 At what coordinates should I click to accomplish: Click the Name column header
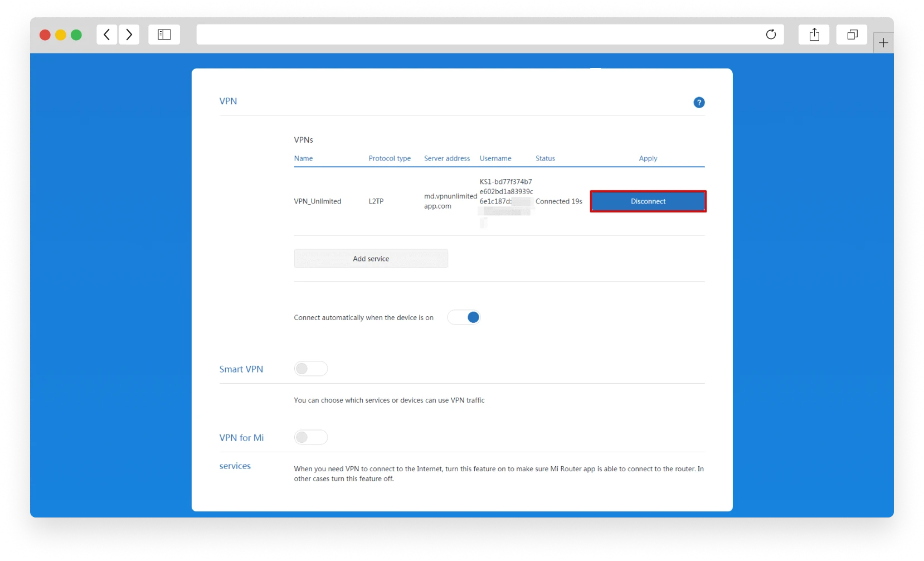303,158
